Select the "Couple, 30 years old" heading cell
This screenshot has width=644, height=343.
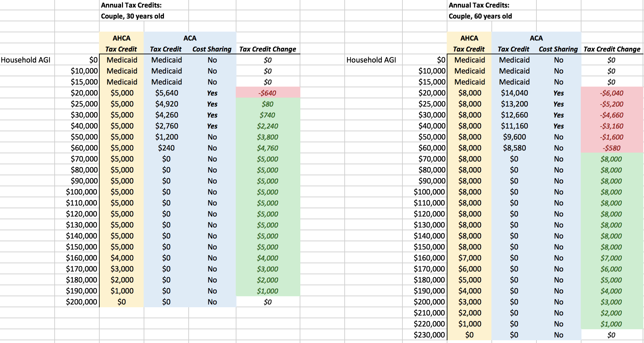133,16
